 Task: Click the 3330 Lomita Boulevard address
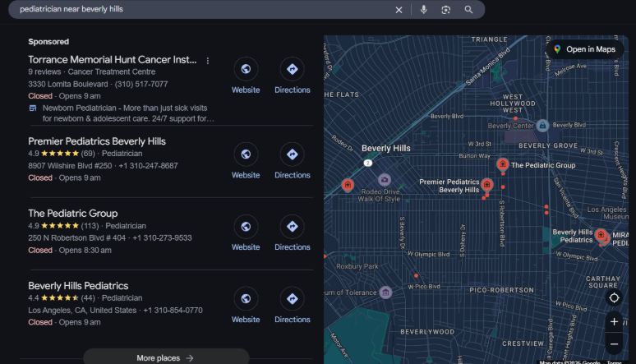(67, 84)
